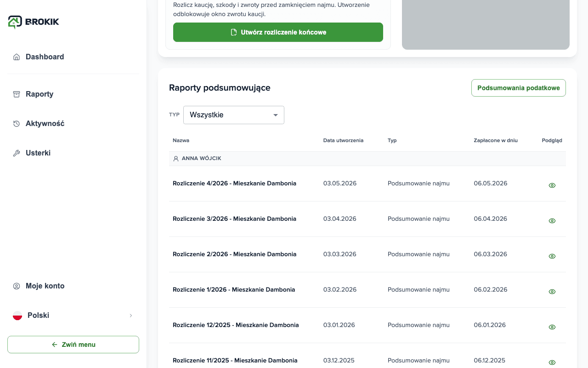The image size is (588, 368).
Task: Click Utwórz rozliczenie końcowe button
Action: pos(278,32)
